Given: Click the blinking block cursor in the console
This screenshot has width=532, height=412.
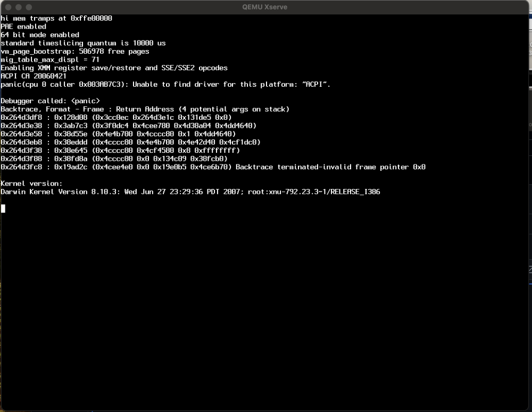Looking at the screenshot, I should click(3, 208).
